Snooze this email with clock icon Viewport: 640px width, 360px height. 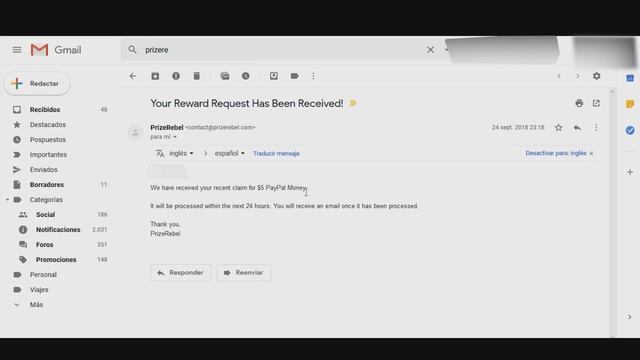(x=245, y=76)
